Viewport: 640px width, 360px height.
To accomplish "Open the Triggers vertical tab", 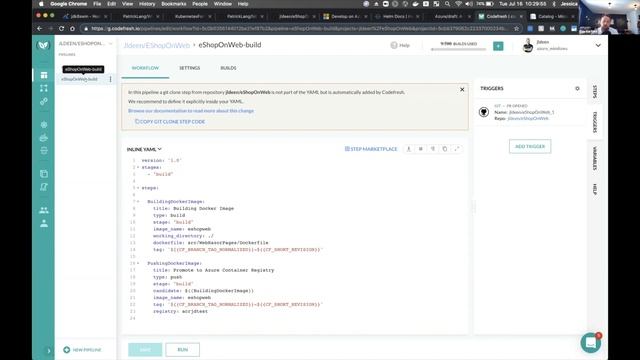I will click(595, 122).
